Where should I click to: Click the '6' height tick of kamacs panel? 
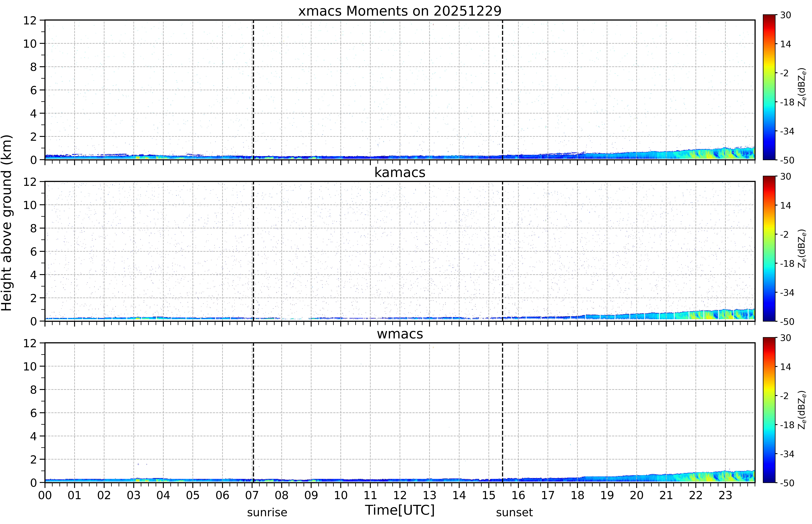point(33,251)
